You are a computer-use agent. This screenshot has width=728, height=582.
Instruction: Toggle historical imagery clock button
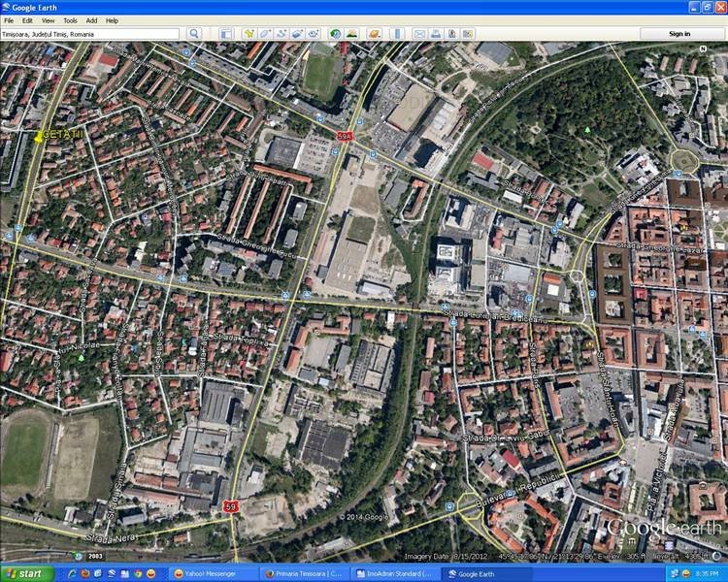pyautogui.click(x=335, y=34)
